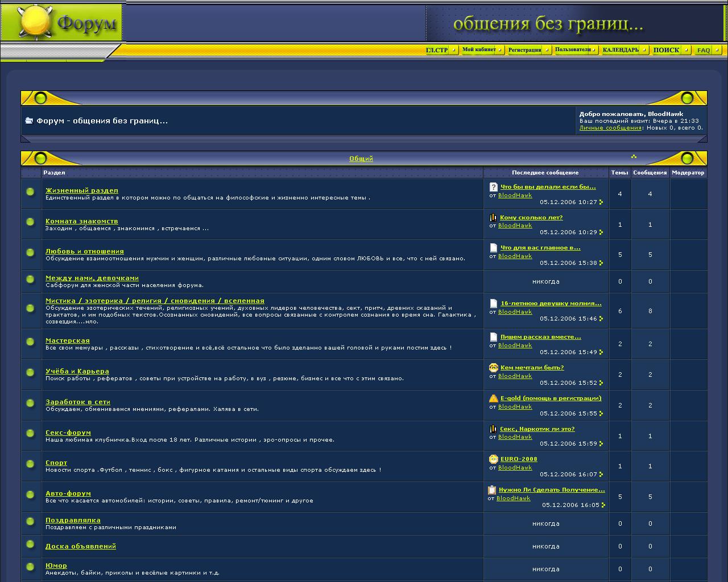Click the question mark icon for 'Что бы вы делали'
The image size is (728, 582).
pos(493,187)
